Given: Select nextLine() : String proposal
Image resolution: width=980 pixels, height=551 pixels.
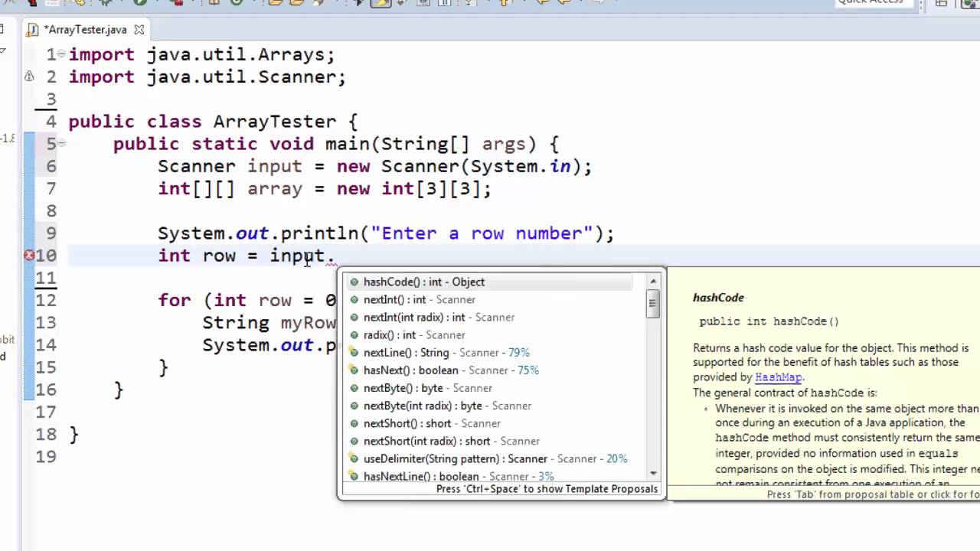Looking at the screenshot, I should pos(490,352).
